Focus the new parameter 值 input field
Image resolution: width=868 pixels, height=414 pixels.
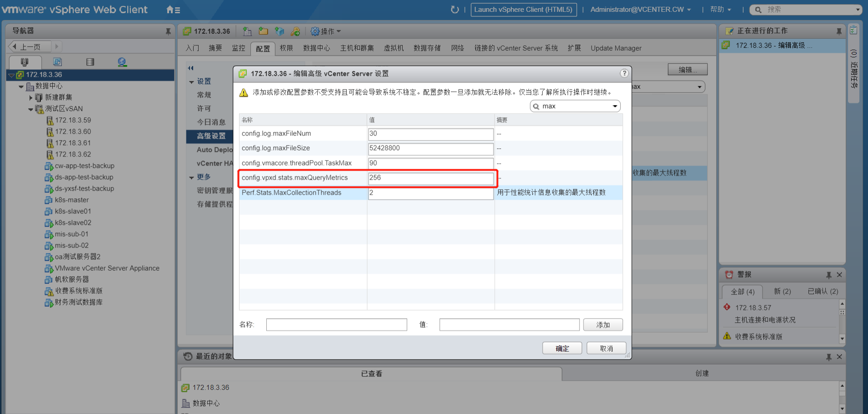(509, 324)
